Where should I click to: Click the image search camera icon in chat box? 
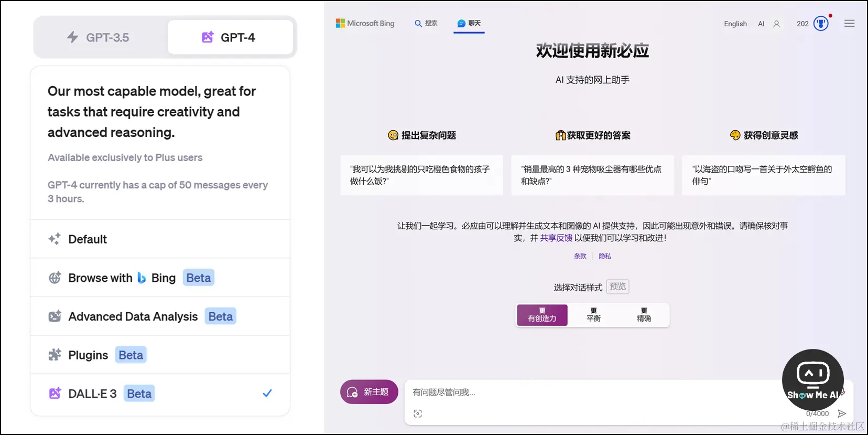(418, 413)
